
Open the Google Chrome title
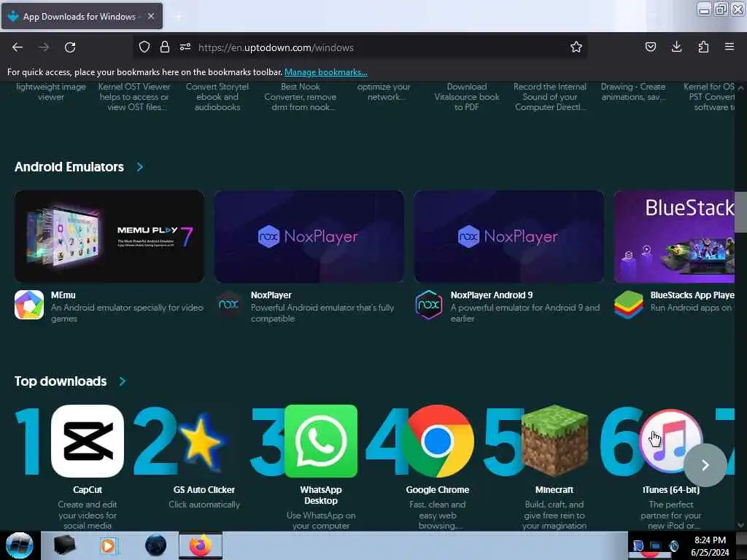point(438,489)
